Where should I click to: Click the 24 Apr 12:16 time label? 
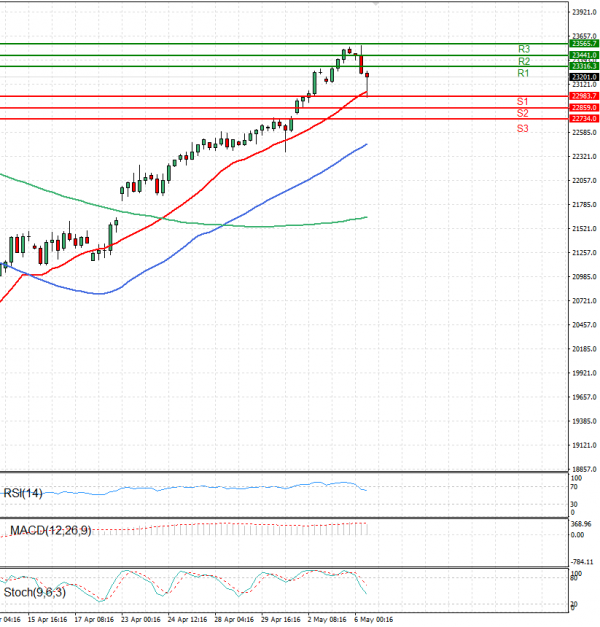[187, 619]
